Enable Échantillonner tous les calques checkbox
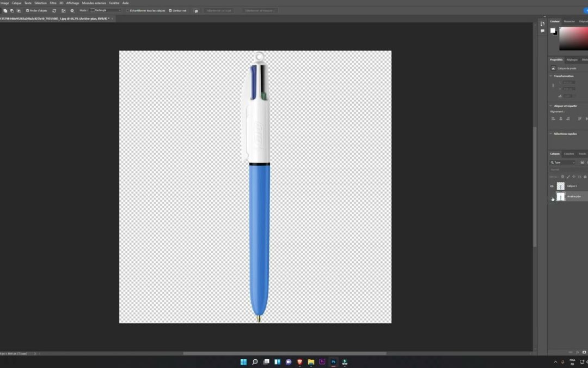The width and height of the screenshot is (588, 368). tap(127, 10)
